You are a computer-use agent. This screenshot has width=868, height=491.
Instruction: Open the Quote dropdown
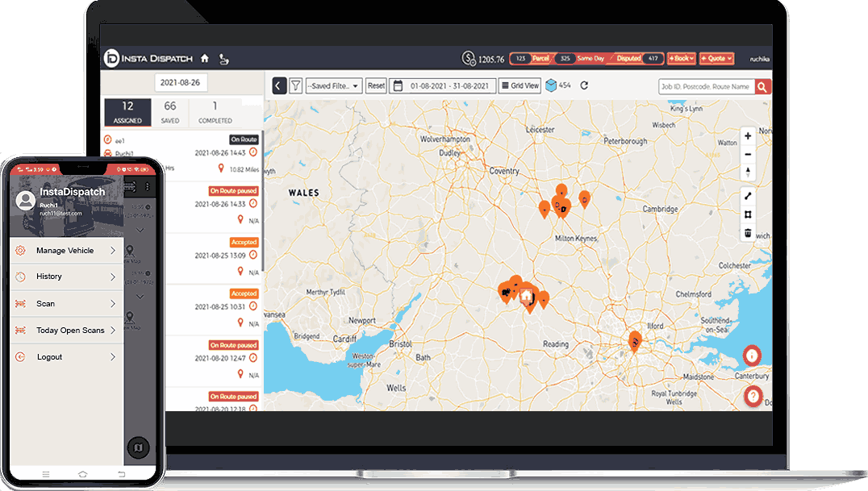pyautogui.click(x=716, y=58)
